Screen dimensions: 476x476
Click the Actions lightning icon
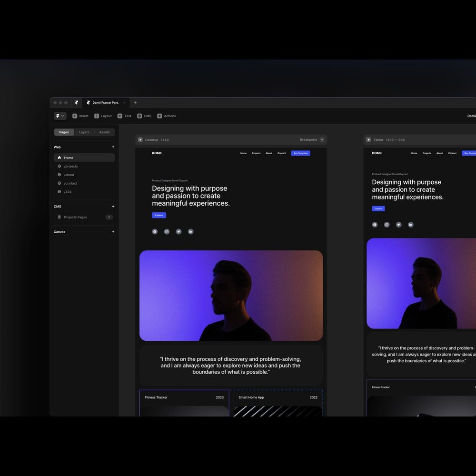coord(159,116)
